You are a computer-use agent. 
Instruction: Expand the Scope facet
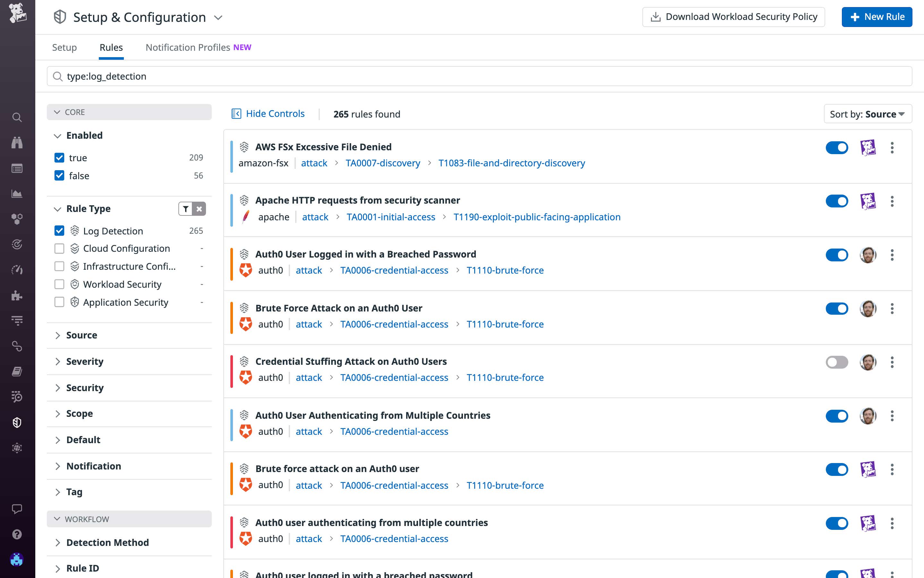point(57,414)
